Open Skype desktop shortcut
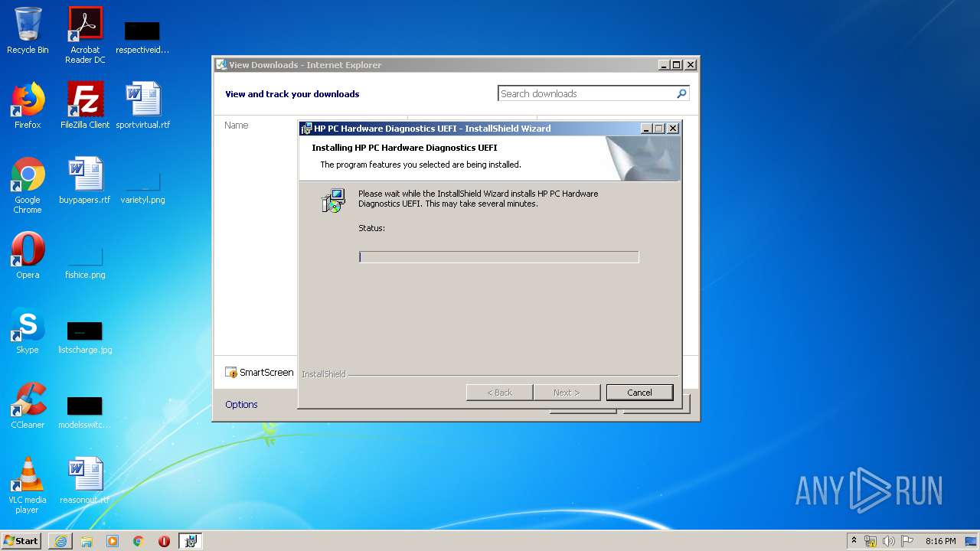The image size is (980, 551). pos(28,331)
